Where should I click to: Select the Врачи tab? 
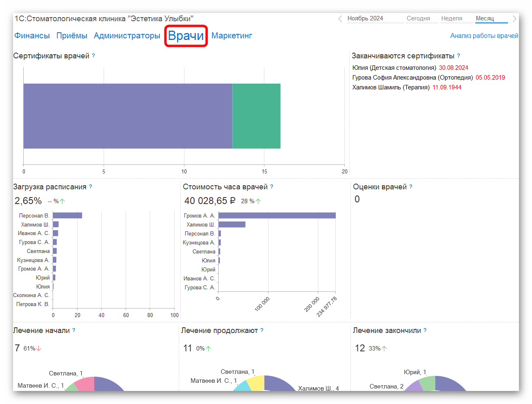tap(186, 36)
